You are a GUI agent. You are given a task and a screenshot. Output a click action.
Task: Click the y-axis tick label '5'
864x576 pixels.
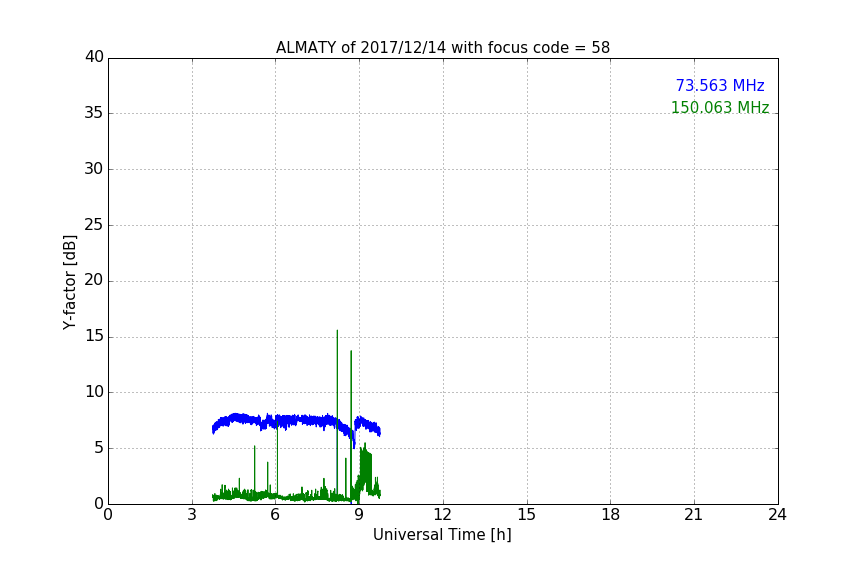click(x=99, y=448)
